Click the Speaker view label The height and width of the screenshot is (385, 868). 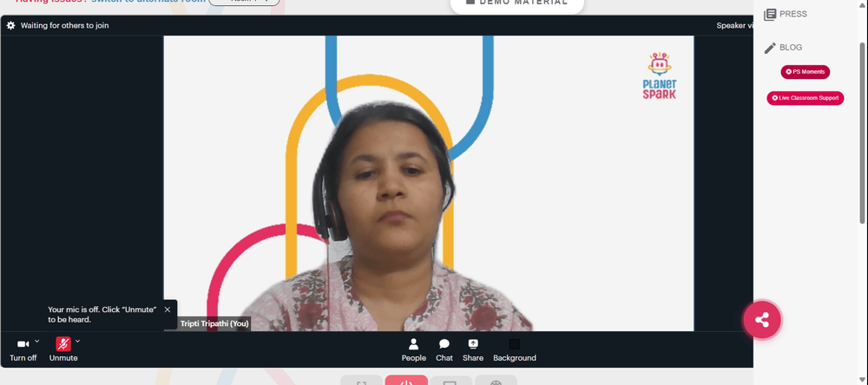point(734,25)
